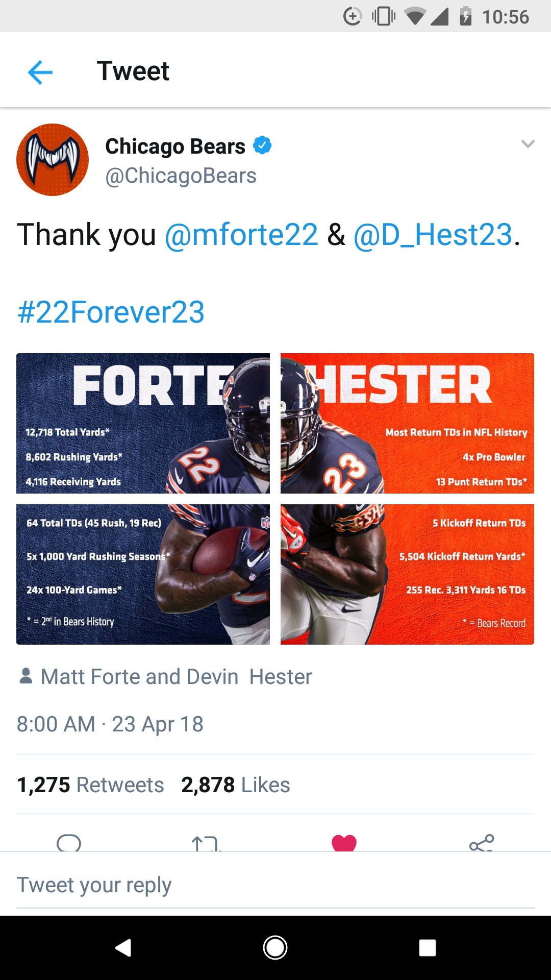The width and height of the screenshot is (551, 980).
Task: View the 2,878 Likes list
Action: (x=235, y=785)
